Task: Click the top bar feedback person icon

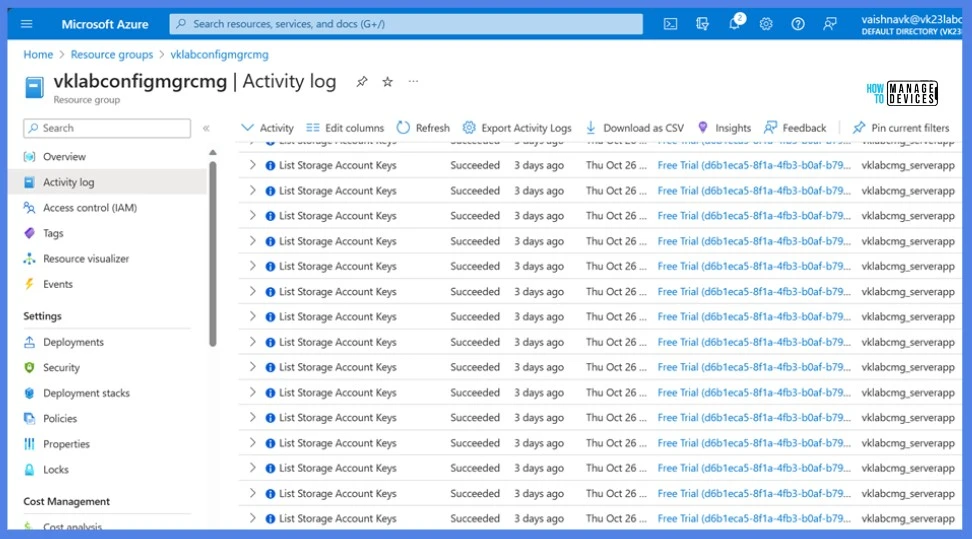Action: click(829, 24)
